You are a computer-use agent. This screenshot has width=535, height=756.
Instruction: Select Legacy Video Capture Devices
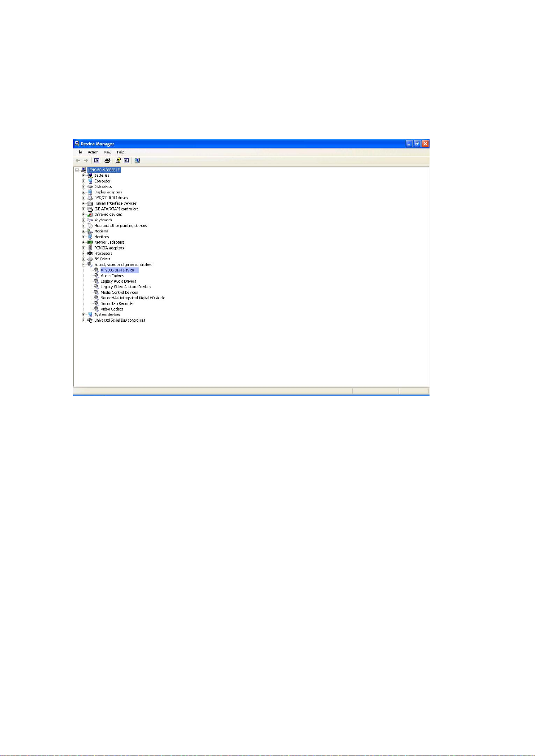click(126, 287)
